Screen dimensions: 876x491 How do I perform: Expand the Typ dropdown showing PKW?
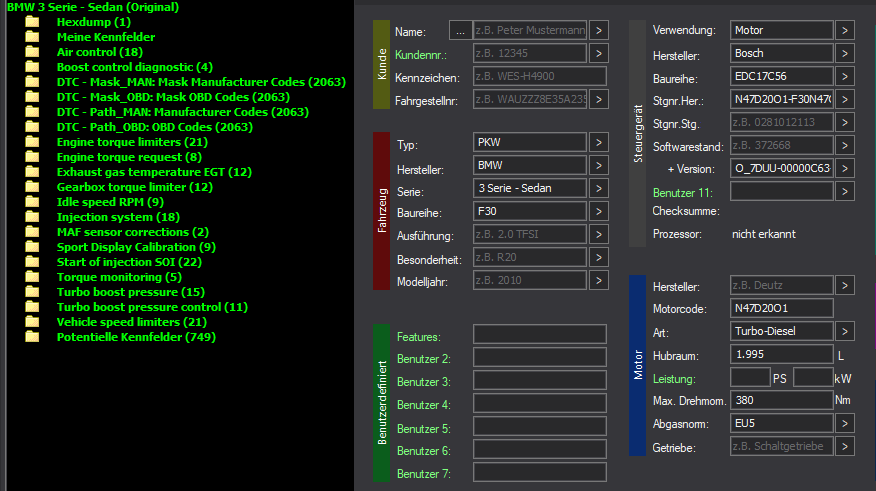pos(598,144)
